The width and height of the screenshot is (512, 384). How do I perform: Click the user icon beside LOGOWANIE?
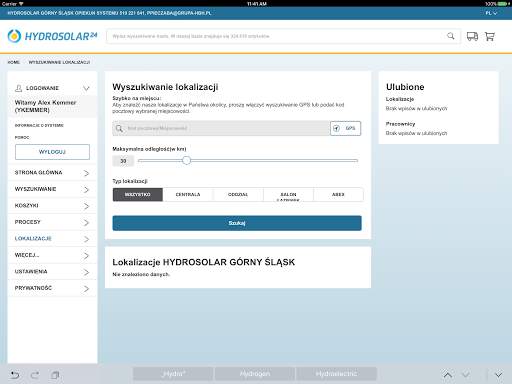(19, 88)
